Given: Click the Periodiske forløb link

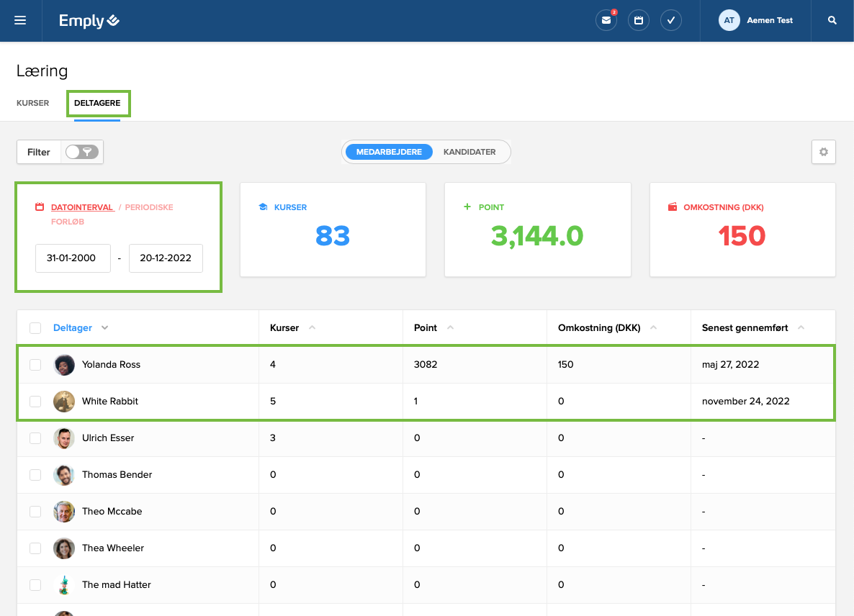Looking at the screenshot, I should [x=149, y=207].
